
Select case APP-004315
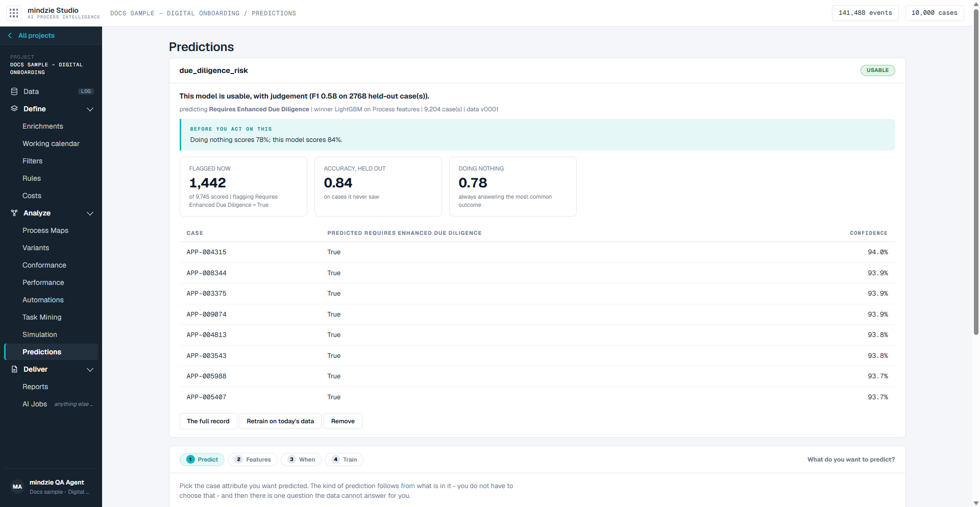[206, 252]
